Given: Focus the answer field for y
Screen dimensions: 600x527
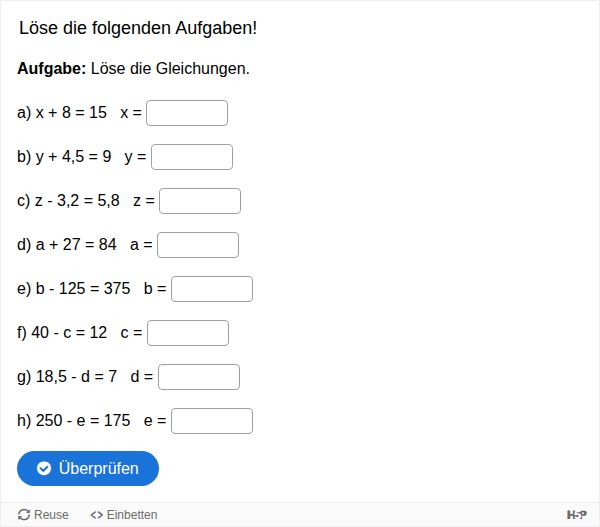Looking at the screenshot, I should click(192, 157).
